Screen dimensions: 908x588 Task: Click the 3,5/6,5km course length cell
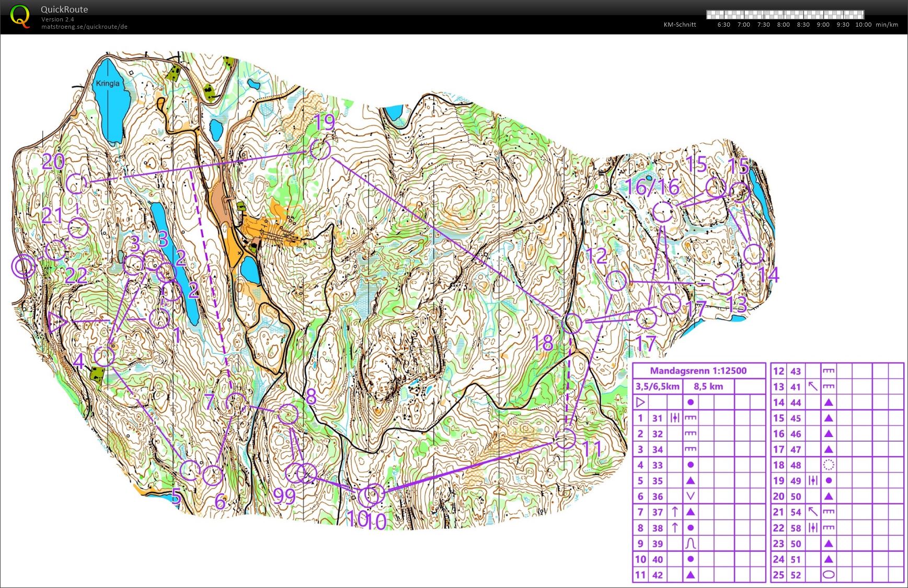[x=658, y=386]
